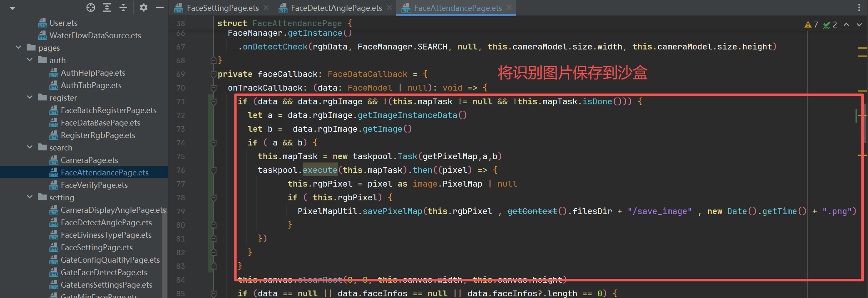Fold faceCallback block at line 69
868x298 pixels.
point(214,74)
